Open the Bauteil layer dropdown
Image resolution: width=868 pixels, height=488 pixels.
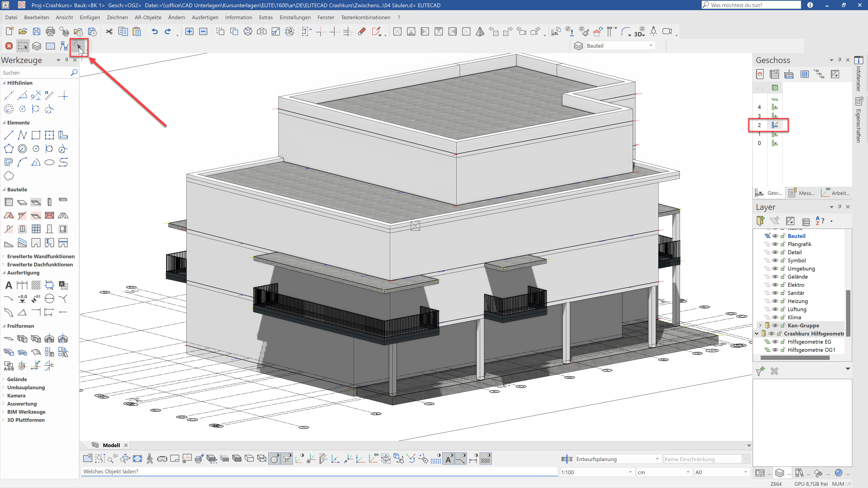pyautogui.click(x=651, y=45)
